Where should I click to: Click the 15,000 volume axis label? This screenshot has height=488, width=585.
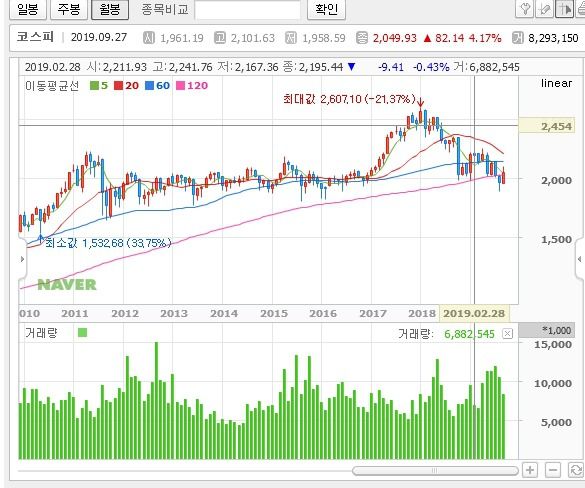(553, 344)
